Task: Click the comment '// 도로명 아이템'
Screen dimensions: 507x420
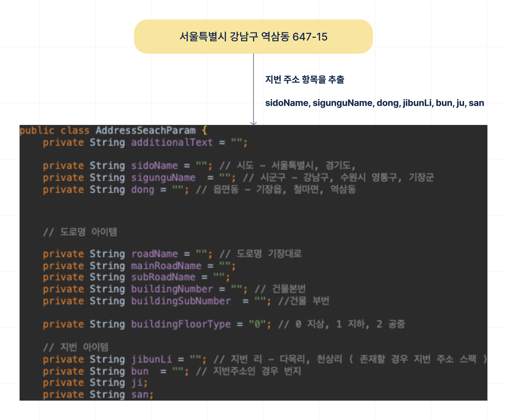Action: click(x=80, y=232)
